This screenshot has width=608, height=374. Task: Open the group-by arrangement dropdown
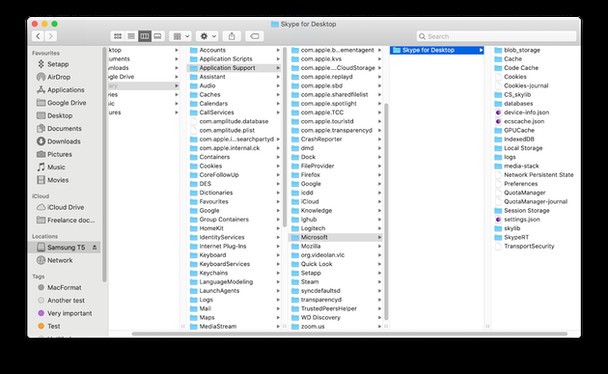click(180, 36)
